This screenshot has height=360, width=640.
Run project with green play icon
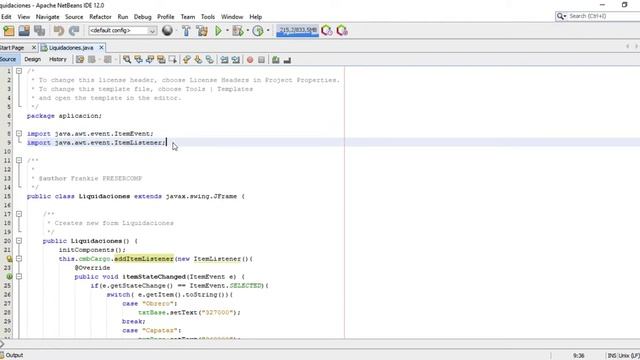(x=218, y=31)
